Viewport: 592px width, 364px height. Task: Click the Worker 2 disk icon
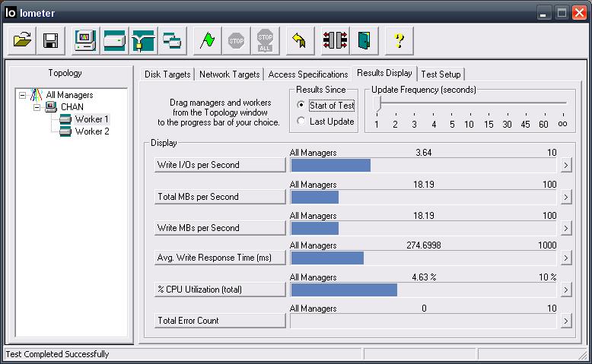65,131
